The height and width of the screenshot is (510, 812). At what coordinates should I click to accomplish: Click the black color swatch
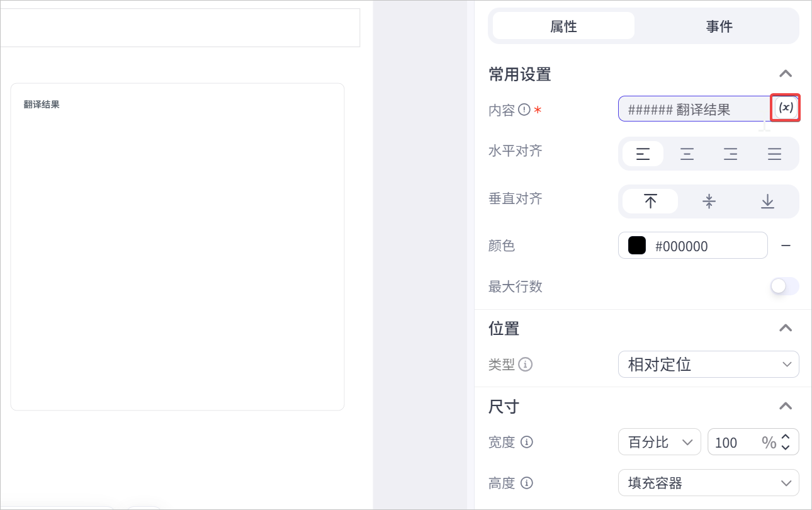637,246
